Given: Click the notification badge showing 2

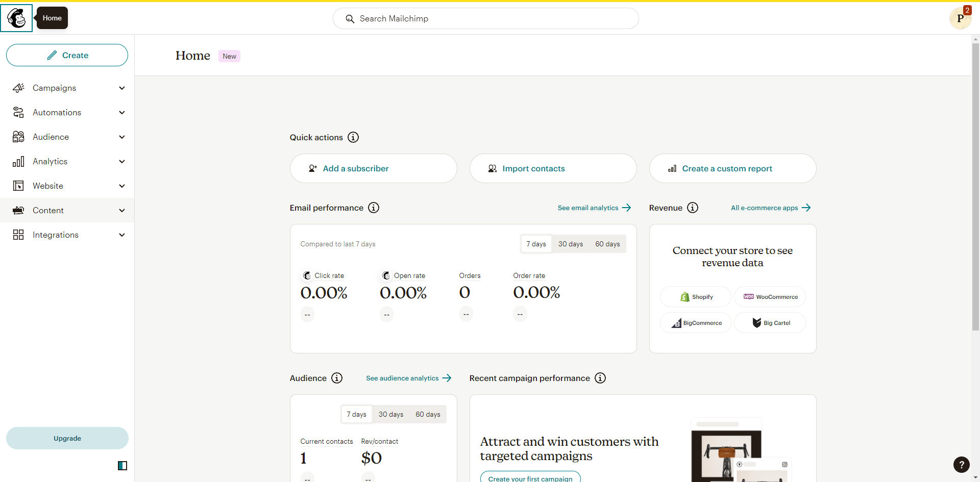Looking at the screenshot, I should pyautogui.click(x=967, y=10).
